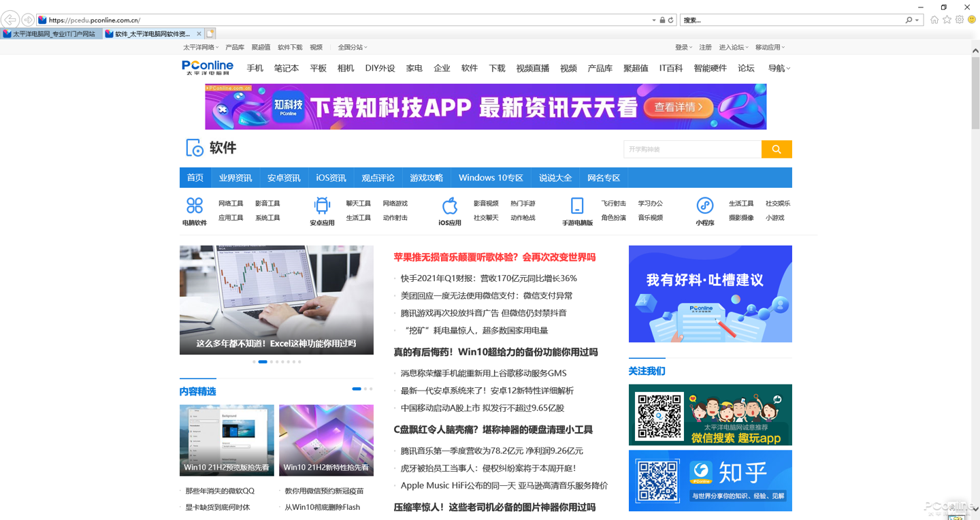Open the 那些年消失的微软QQ article

[220, 491]
